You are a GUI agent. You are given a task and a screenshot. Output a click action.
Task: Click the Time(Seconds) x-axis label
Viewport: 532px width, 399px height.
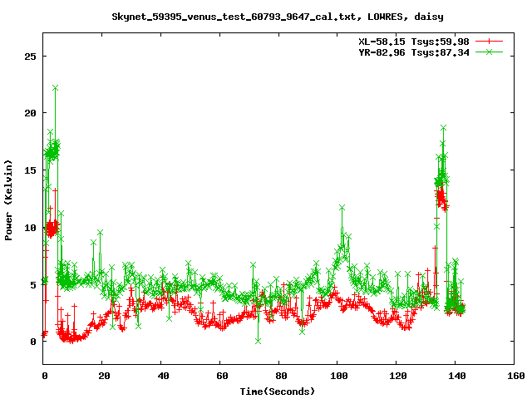pos(278,392)
